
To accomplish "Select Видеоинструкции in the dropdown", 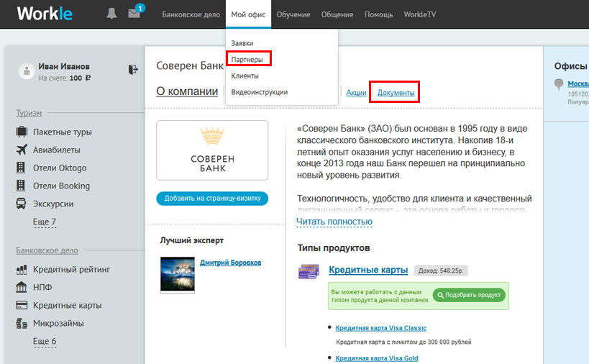I will [x=260, y=92].
